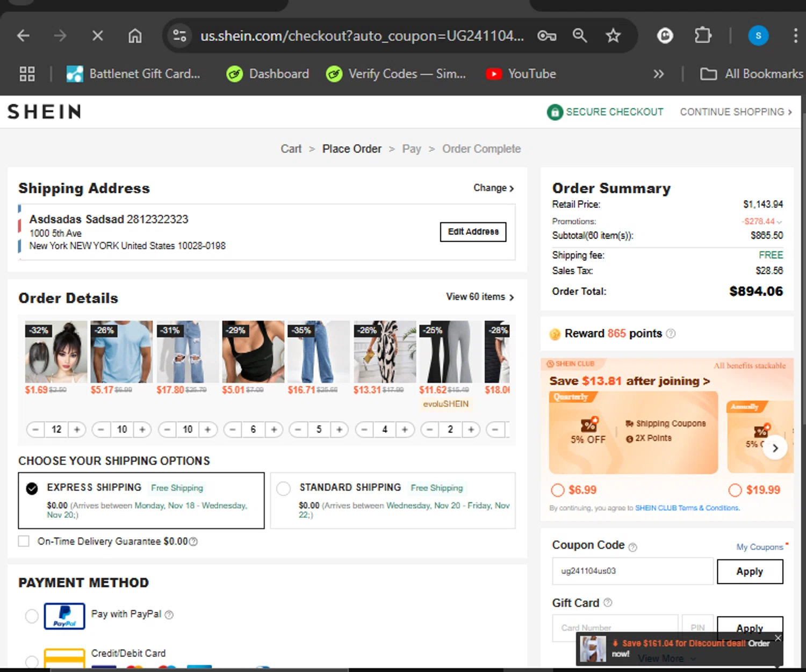The image size is (806, 672).
Task: Select $19.99 annual SHEIN Club plan
Action: pyautogui.click(x=735, y=490)
